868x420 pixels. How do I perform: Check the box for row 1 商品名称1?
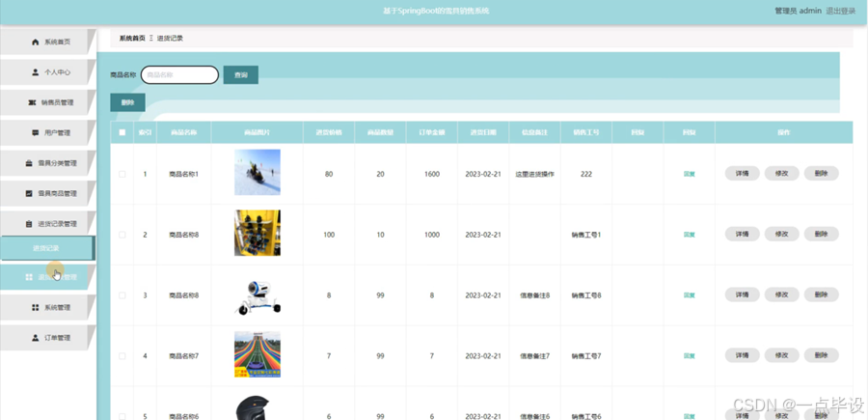[122, 174]
